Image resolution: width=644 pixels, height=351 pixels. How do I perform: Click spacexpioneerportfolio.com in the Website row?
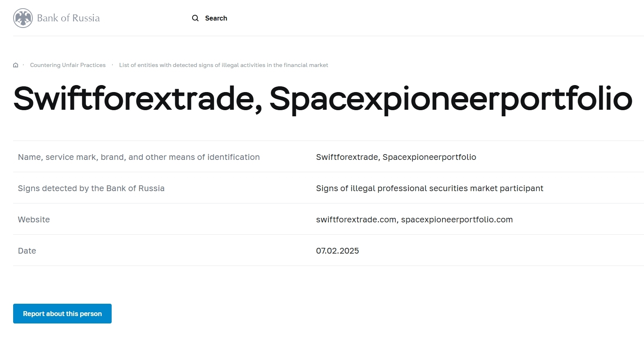point(456,219)
